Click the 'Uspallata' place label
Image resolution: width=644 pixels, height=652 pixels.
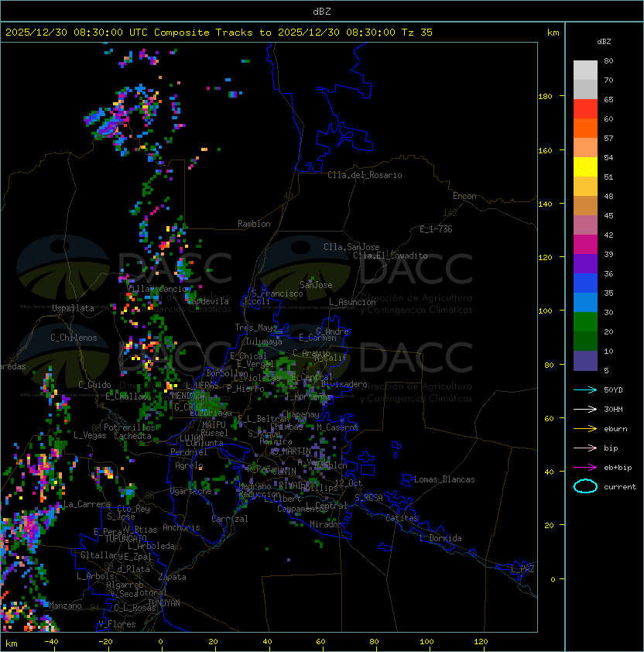(73, 308)
